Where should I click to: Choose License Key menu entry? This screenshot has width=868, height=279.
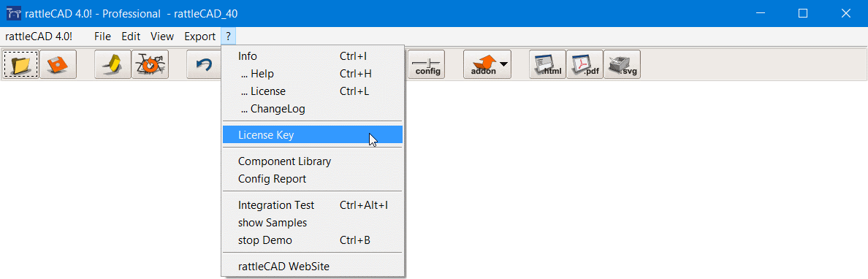313,134
